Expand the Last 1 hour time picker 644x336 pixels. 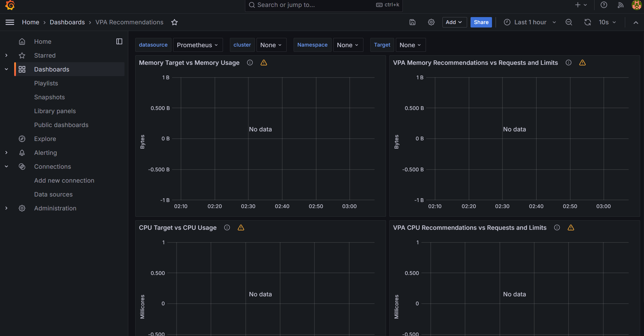[x=530, y=22]
